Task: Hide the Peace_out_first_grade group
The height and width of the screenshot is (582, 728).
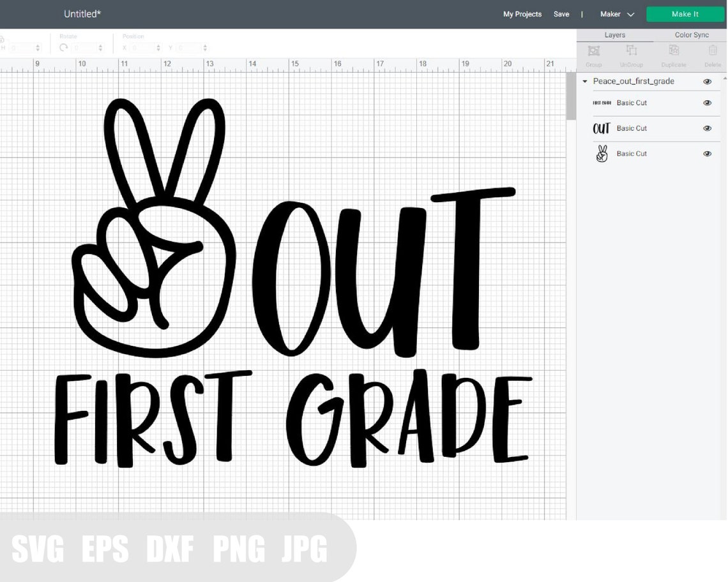Action: pyautogui.click(x=707, y=82)
